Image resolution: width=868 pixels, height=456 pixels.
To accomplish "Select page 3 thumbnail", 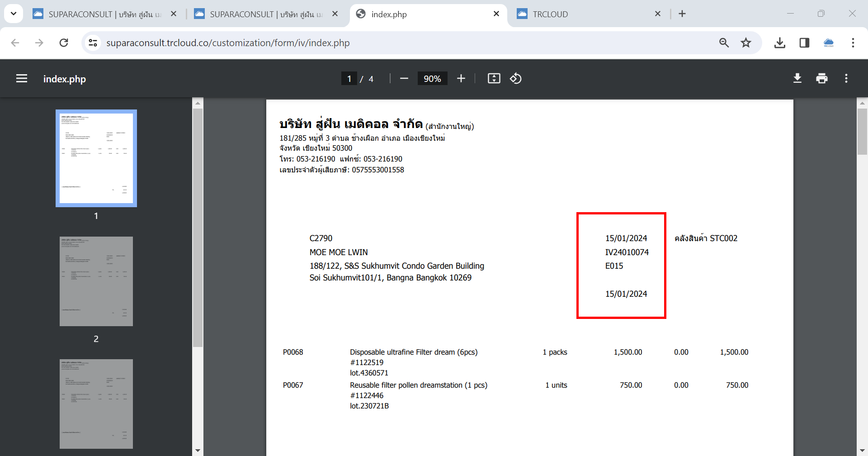I will (x=96, y=404).
